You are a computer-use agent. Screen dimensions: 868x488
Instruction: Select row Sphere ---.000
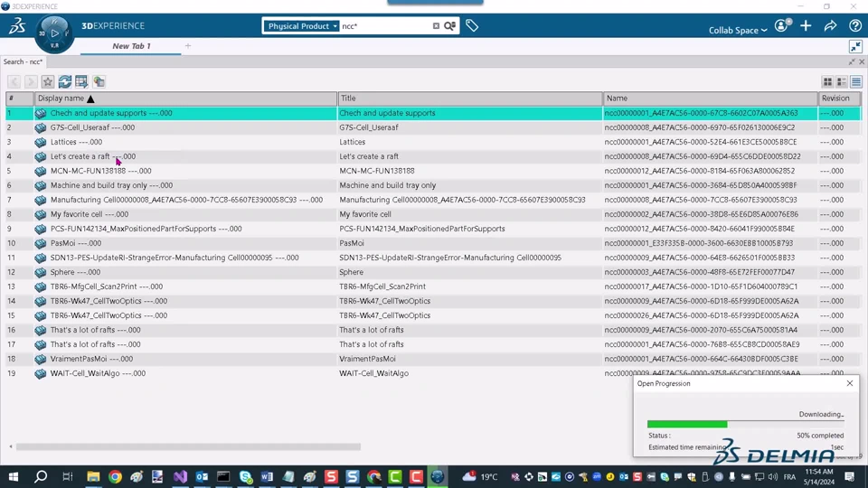coord(433,272)
